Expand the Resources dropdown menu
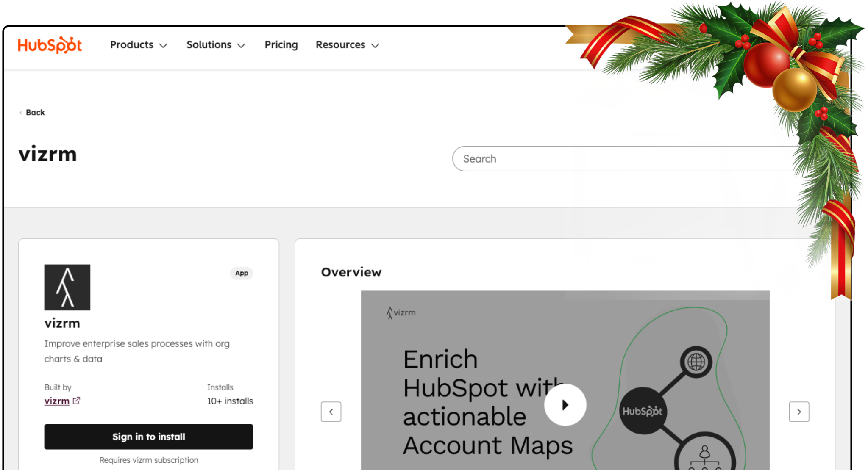Image resolution: width=868 pixels, height=470 pixels. [347, 45]
